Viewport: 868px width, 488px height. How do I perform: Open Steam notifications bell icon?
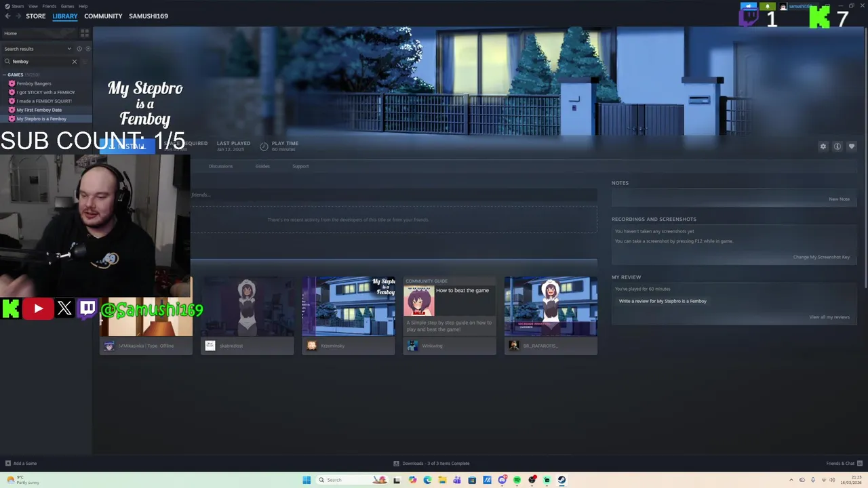pyautogui.click(x=768, y=6)
